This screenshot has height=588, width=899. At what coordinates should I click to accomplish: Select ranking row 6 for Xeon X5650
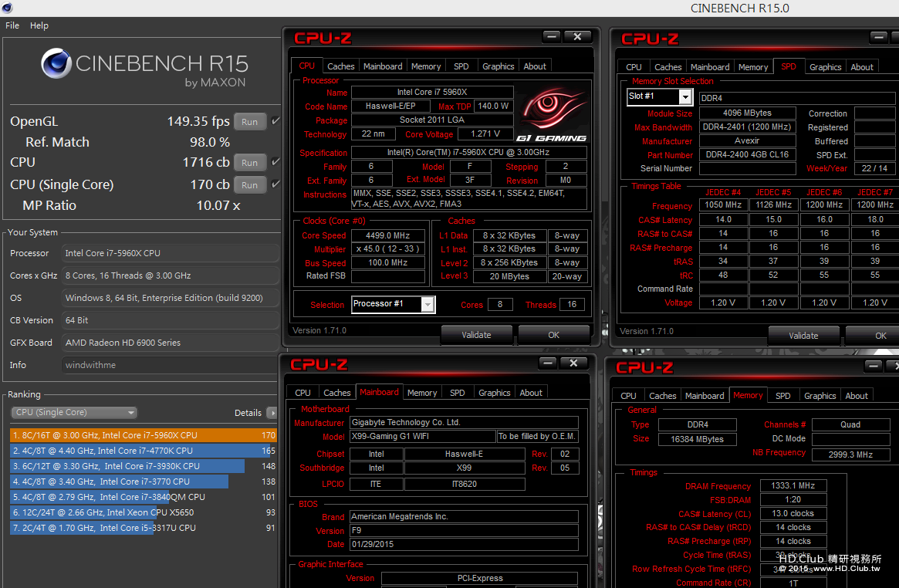click(x=144, y=513)
